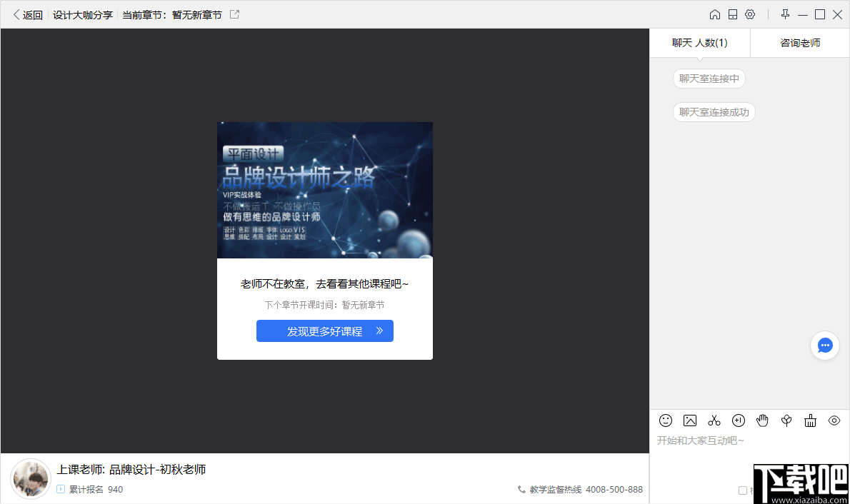Click the raise-hand icon in chat toolbar

(763, 420)
